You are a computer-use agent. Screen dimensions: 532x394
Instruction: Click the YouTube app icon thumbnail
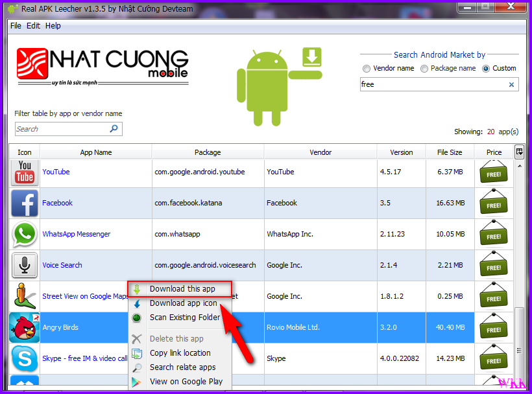click(25, 172)
